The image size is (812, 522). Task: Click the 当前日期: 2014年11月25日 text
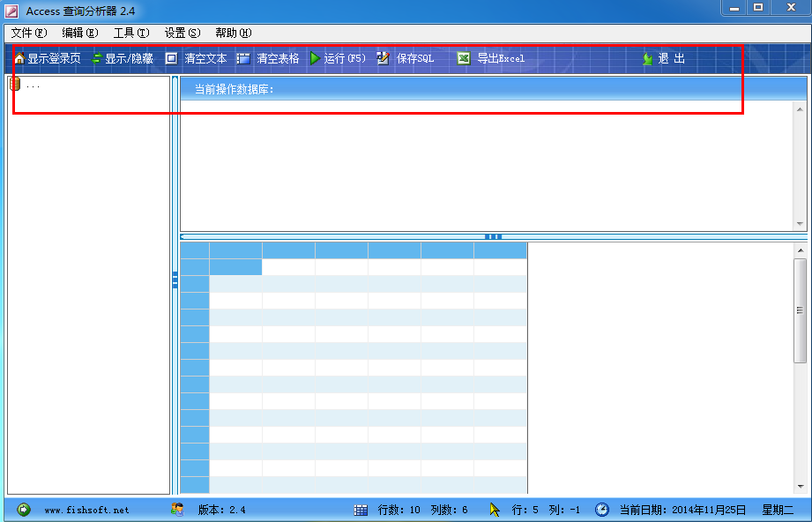click(683, 510)
